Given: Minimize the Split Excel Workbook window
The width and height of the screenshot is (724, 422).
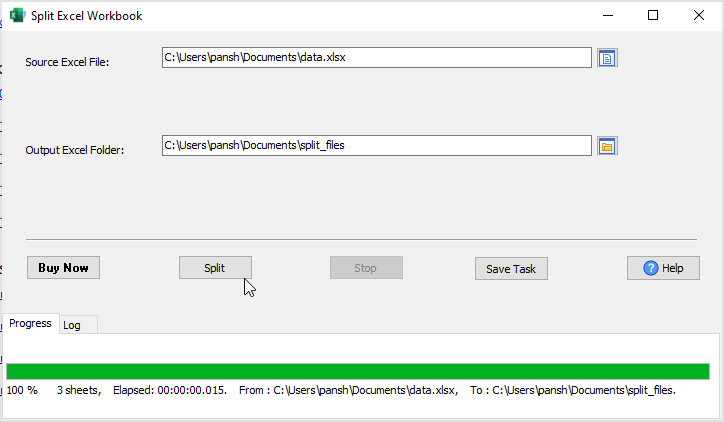Looking at the screenshot, I should (606, 15).
